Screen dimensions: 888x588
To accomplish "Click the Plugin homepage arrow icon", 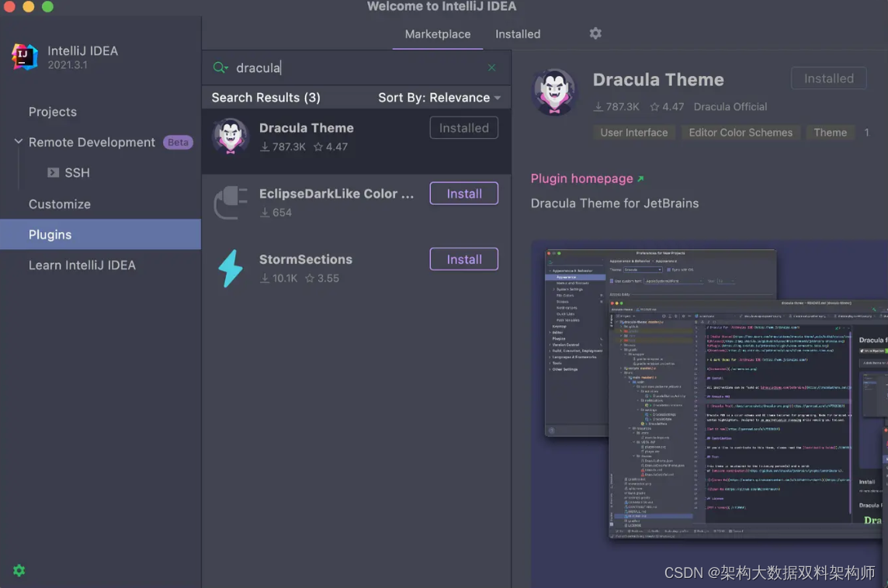I will pos(640,179).
